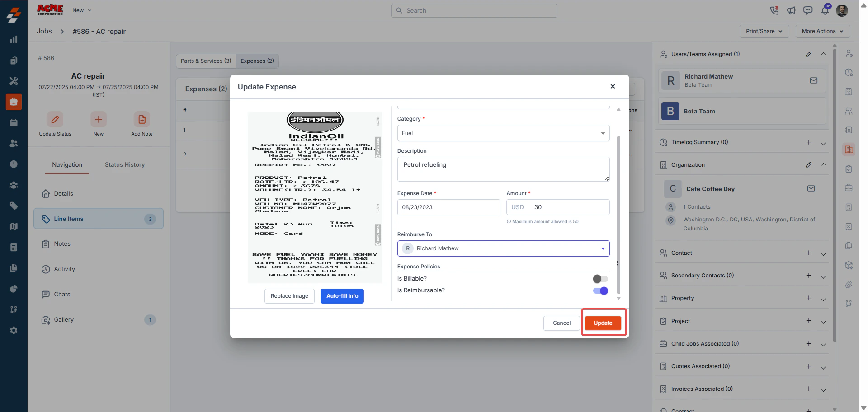The image size is (868, 412).
Task: Expand the Secondary Contacts section chevron
Action: pyautogui.click(x=823, y=277)
